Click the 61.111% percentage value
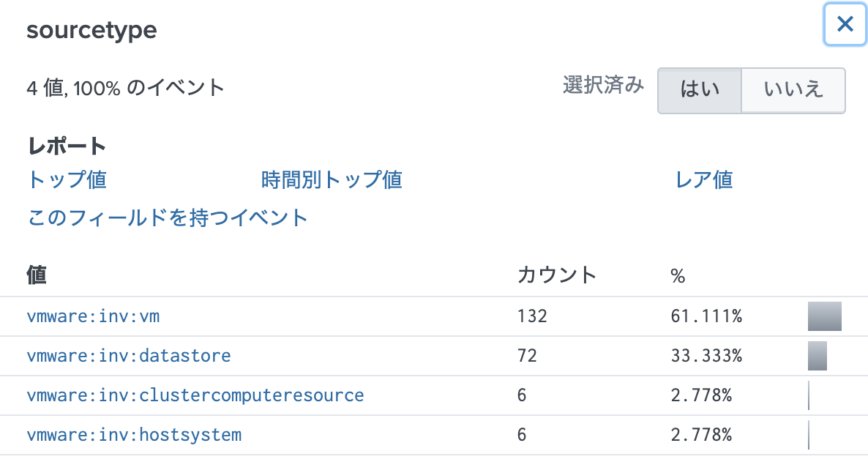 (x=706, y=316)
